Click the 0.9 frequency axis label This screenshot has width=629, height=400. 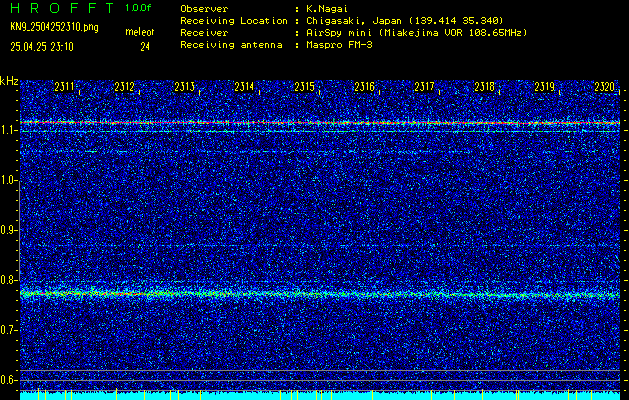tap(6, 230)
